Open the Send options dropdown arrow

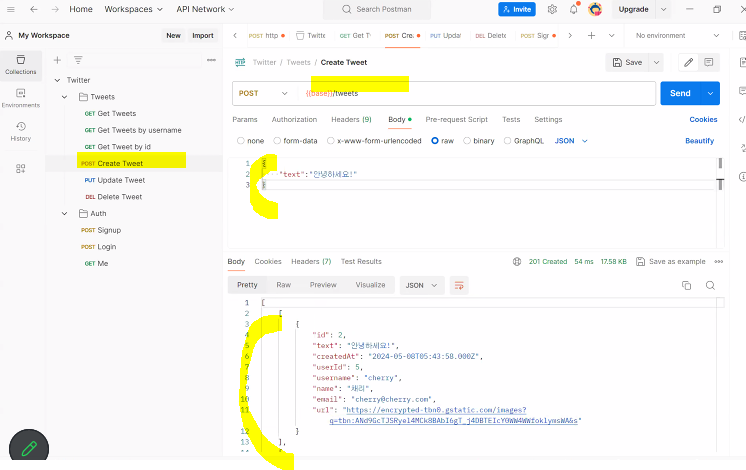[710, 93]
